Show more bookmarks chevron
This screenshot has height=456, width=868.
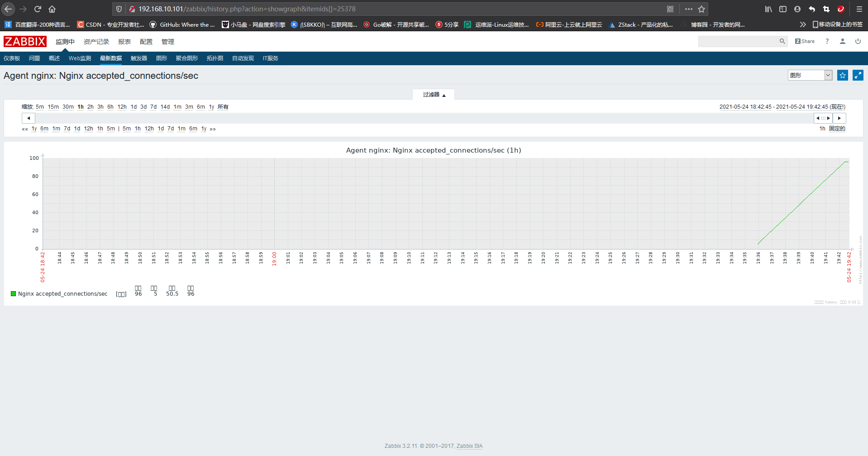tap(802, 24)
